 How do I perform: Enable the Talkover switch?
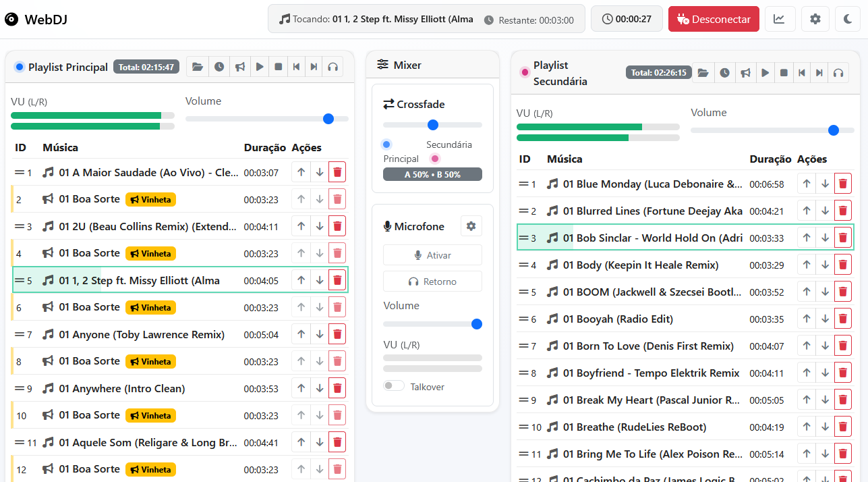(x=394, y=386)
